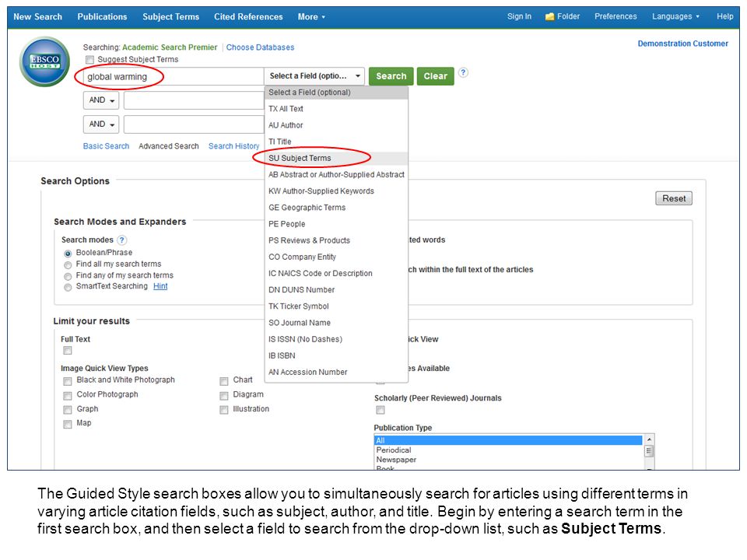The image size is (747, 560).
Task: Switch to Basic Search
Action: 107,146
